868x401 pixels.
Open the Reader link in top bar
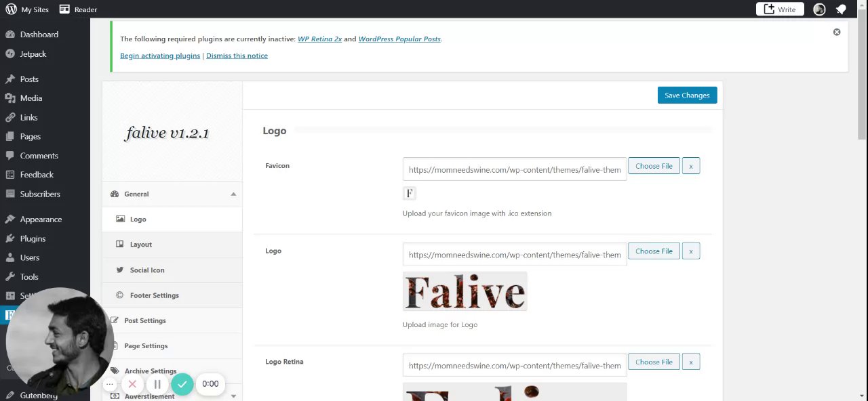tap(78, 9)
